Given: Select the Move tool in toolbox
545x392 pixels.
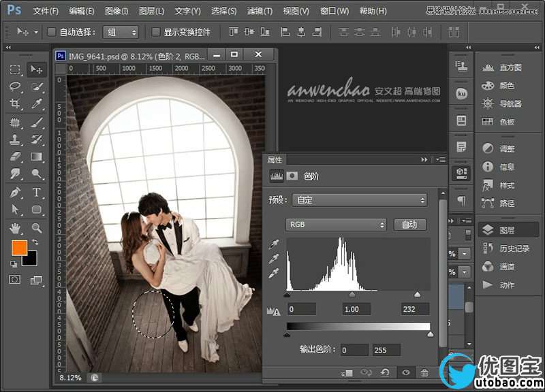Looking at the screenshot, I should [x=37, y=70].
